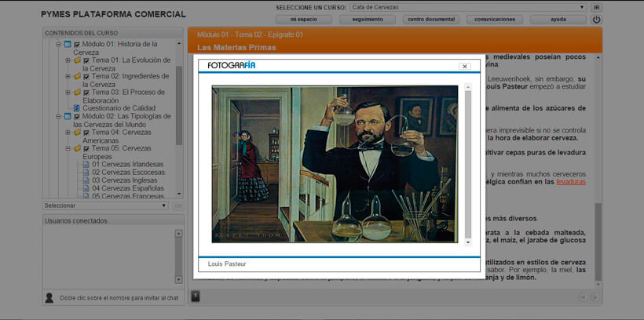Click down arrow in Usuarios conectados list
644x320 pixels.
[178, 279]
